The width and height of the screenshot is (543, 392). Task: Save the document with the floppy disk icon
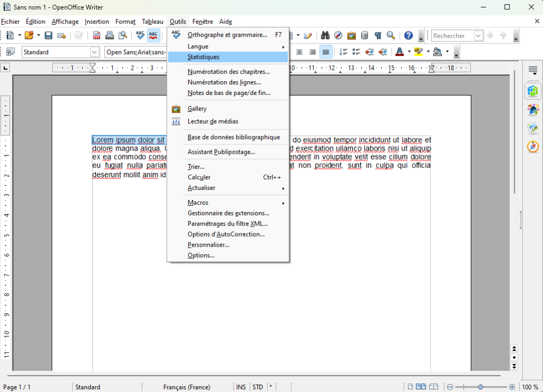pos(48,36)
